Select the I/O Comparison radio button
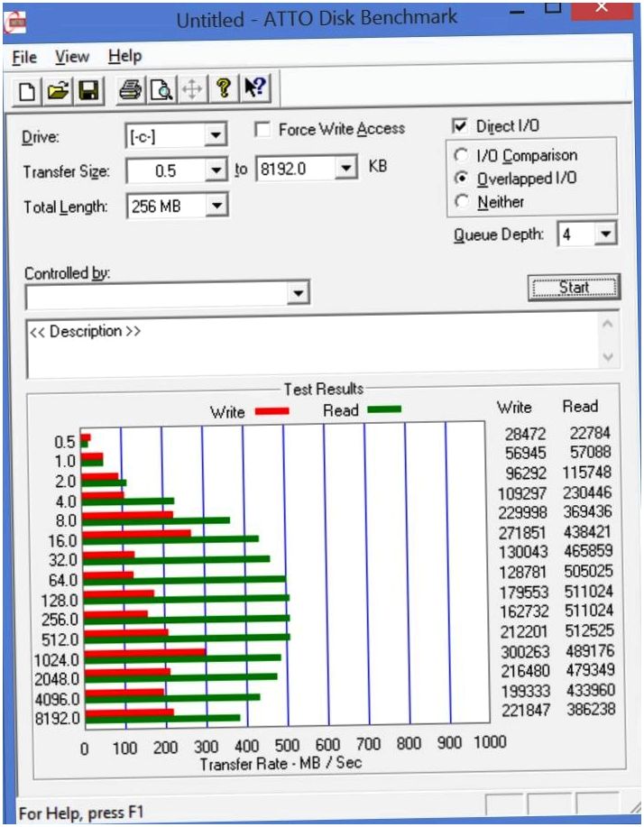The width and height of the screenshot is (644, 827). pos(462,155)
